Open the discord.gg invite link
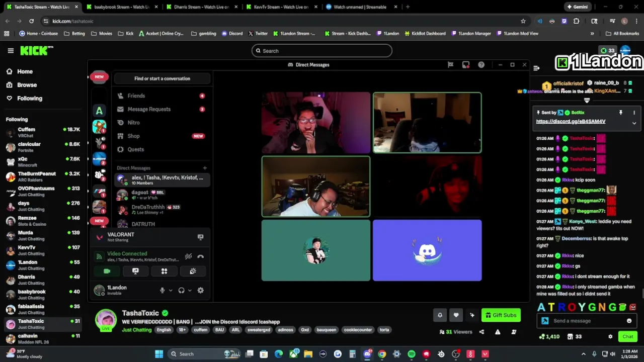Image resolution: width=644 pixels, height=362 pixels. 571,122
